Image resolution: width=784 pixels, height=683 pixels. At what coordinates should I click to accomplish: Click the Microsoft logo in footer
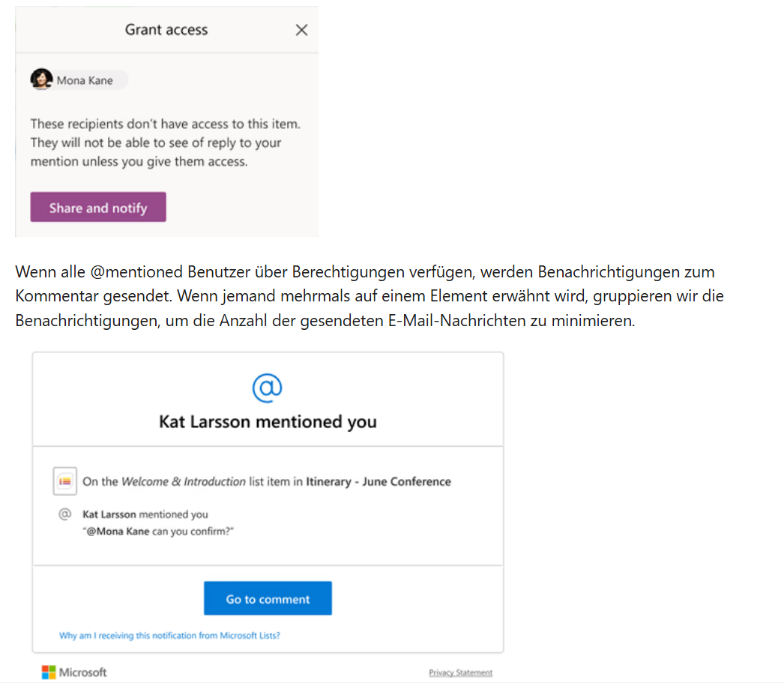74,672
